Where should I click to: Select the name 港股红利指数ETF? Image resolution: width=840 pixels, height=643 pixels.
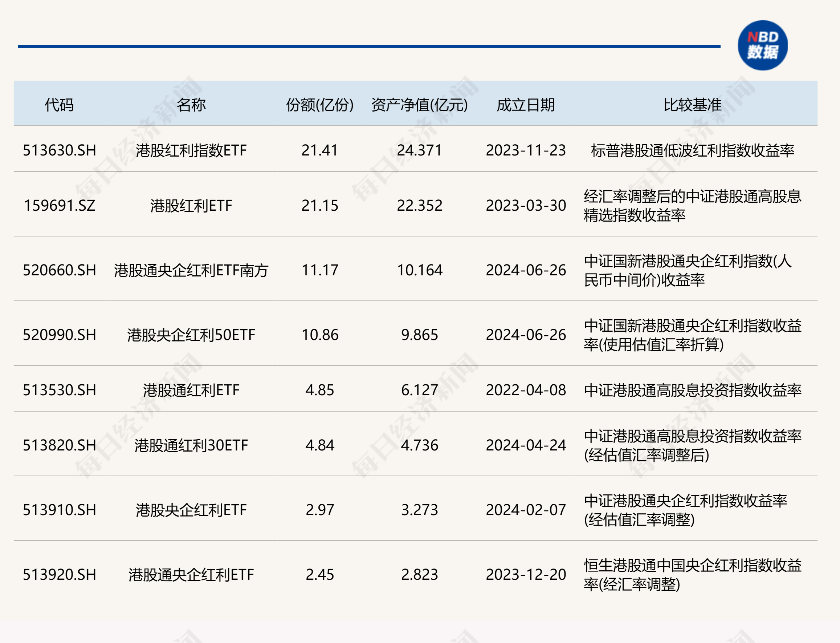click(x=191, y=150)
